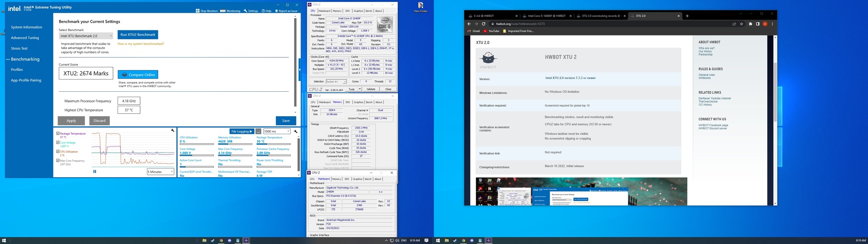This screenshot has width=868, height=244.
Task: Open HWBOT Discord server link
Action: pos(712,128)
